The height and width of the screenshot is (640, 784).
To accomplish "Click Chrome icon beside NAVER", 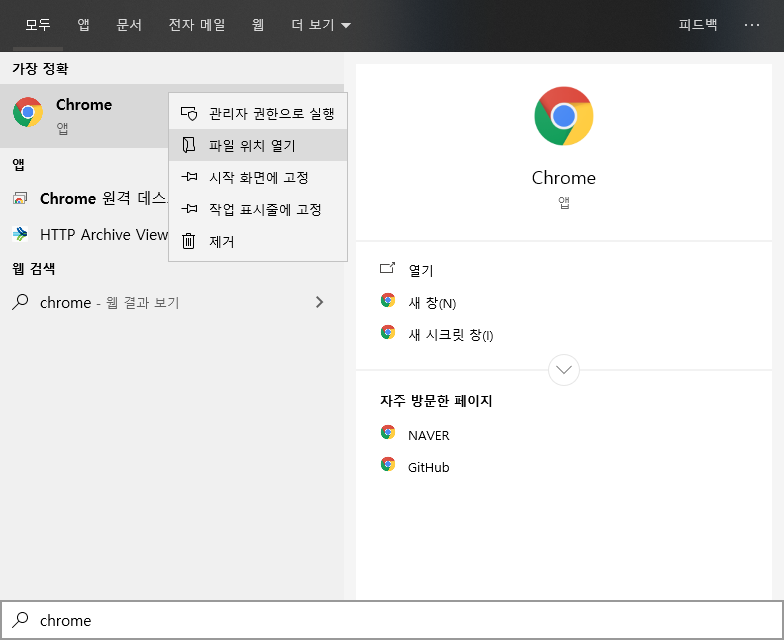I will [x=388, y=432].
